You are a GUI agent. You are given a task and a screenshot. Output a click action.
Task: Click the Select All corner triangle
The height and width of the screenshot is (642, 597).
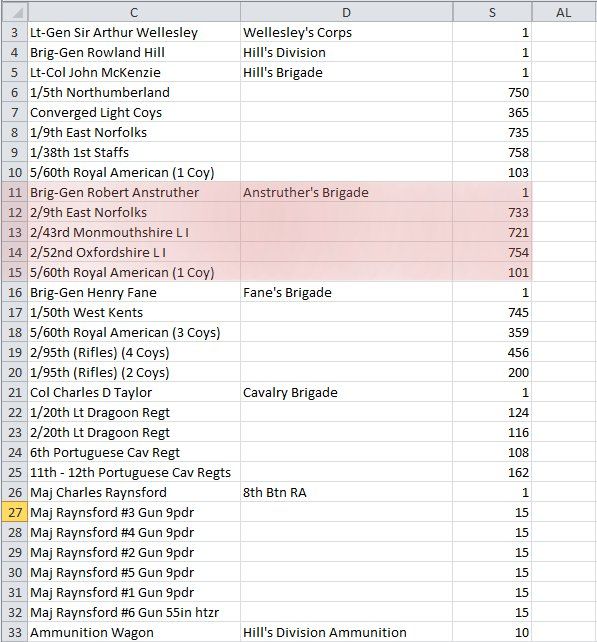click(15, 13)
